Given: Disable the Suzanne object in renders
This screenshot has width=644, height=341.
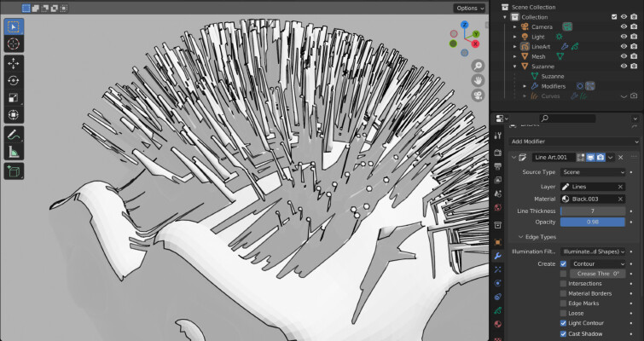Looking at the screenshot, I should (x=634, y=66).
